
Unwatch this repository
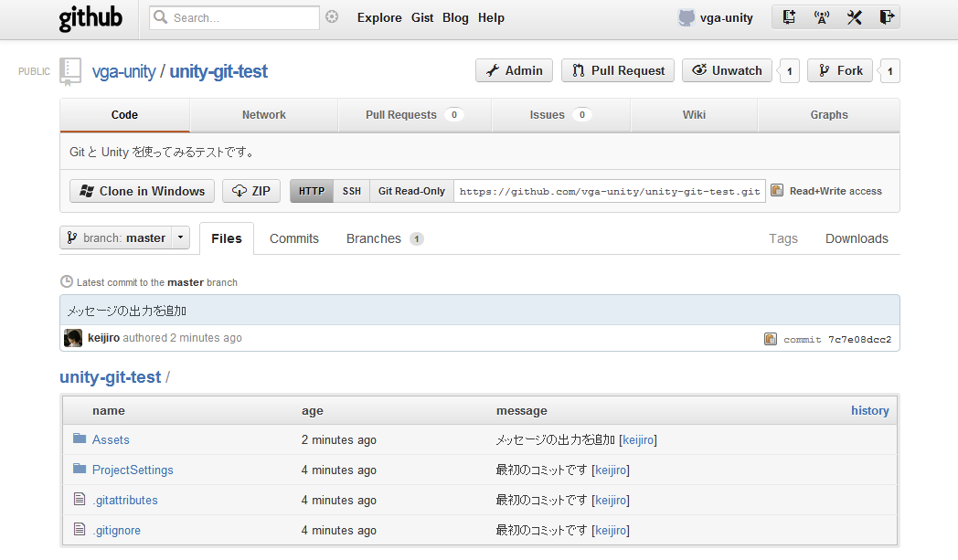point(727,71)
